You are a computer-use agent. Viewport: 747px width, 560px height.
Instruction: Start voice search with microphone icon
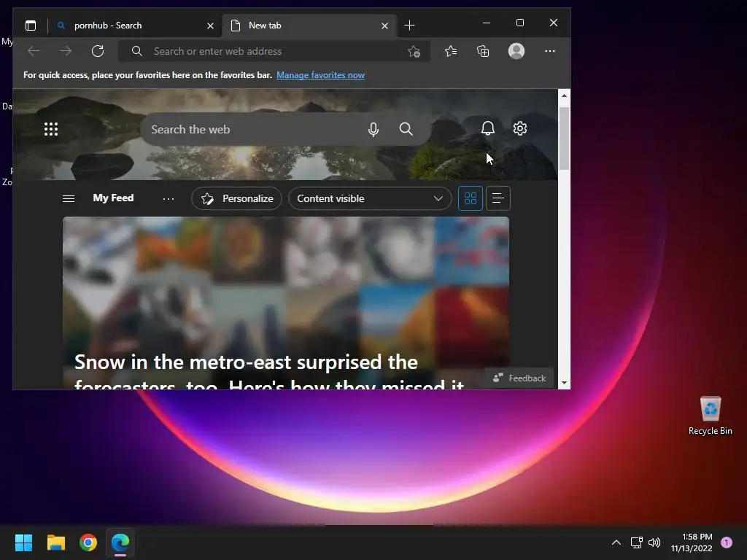click(x=373, y=129)
